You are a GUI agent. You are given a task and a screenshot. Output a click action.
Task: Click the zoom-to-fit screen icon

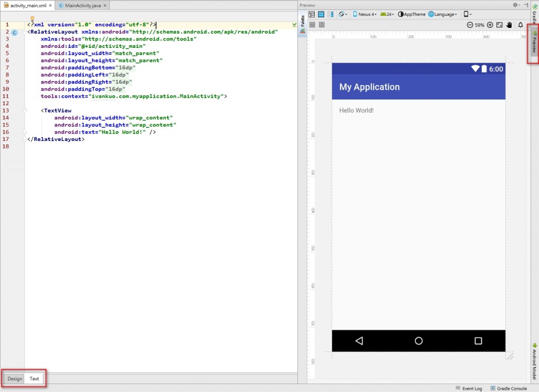[500, 25]
